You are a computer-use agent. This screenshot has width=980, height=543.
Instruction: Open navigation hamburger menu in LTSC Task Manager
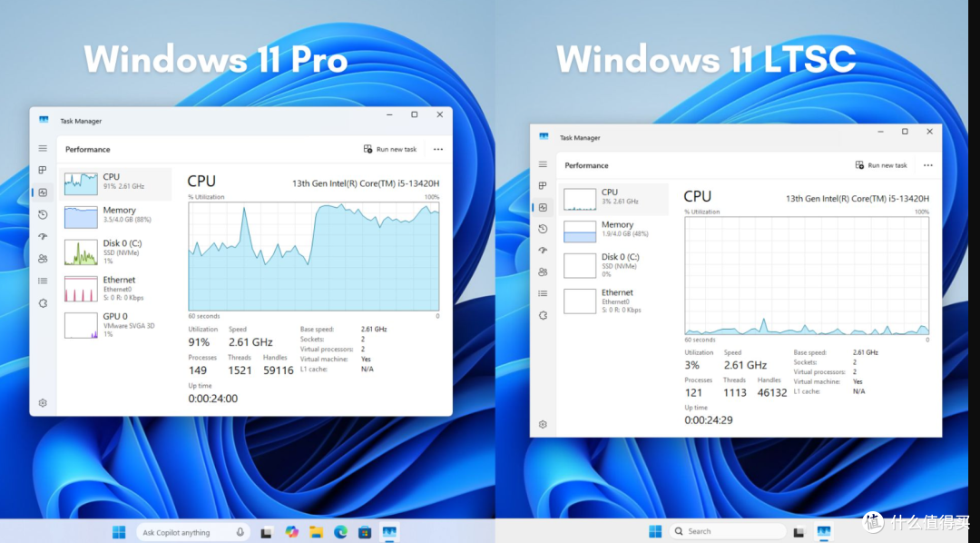(543, 164)
